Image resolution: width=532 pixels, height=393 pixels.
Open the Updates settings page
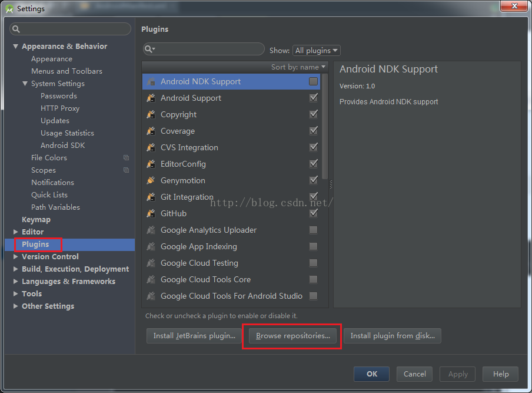pos(55,121)
